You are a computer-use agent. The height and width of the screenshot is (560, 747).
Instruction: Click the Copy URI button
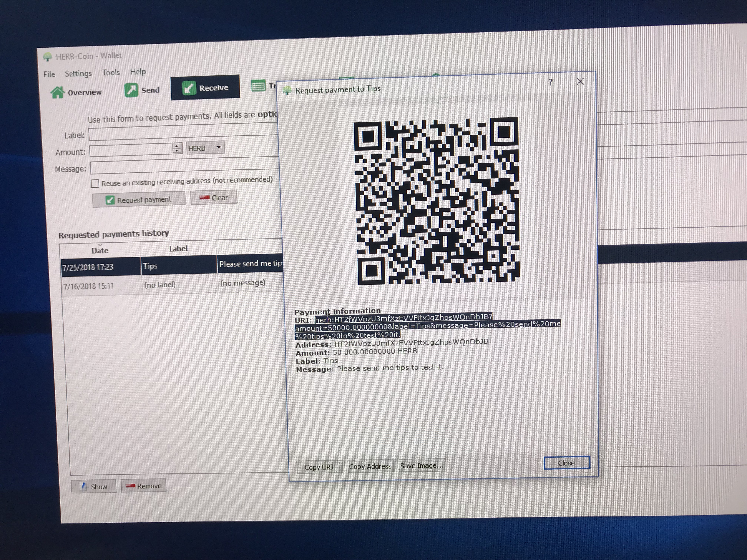click(319, 467)
